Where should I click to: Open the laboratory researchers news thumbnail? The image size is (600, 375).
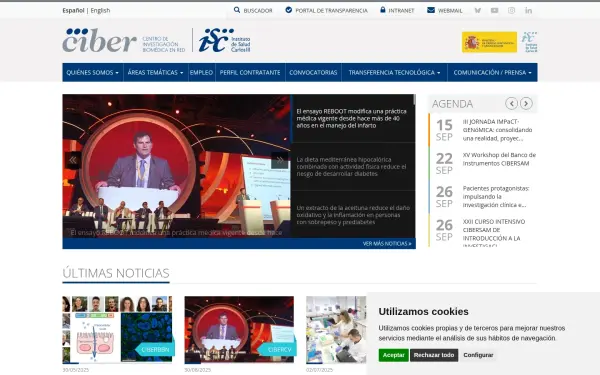coord(336,329)
